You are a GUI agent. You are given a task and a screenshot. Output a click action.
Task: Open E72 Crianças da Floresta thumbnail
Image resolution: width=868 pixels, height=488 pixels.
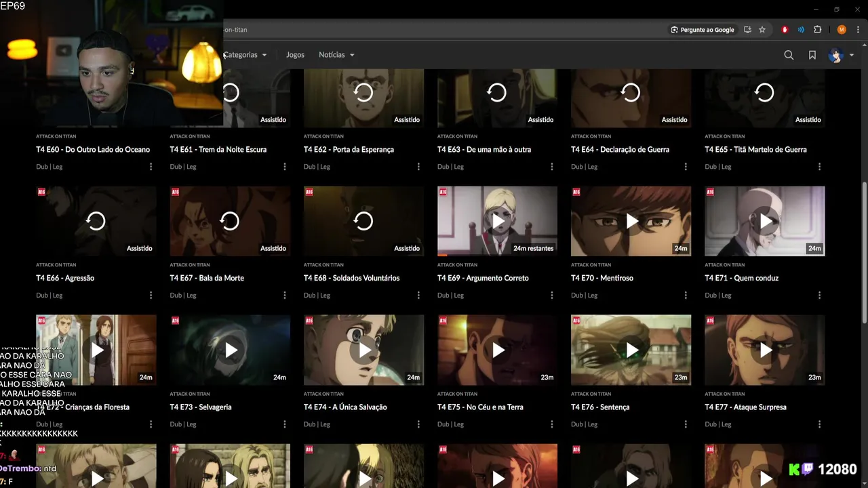point(96,350)
